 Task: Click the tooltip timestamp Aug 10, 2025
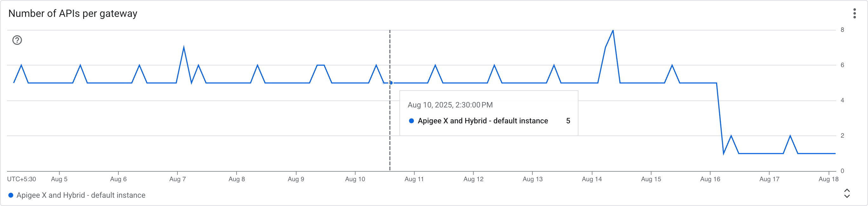[450, 105]
